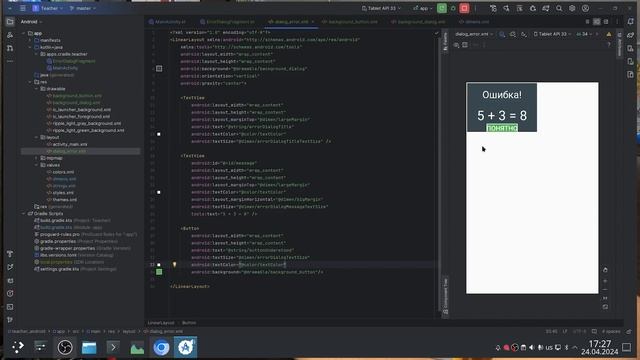Select colors.xml in the project tree
The image size is (640, 360).
(x=63, y=172)
